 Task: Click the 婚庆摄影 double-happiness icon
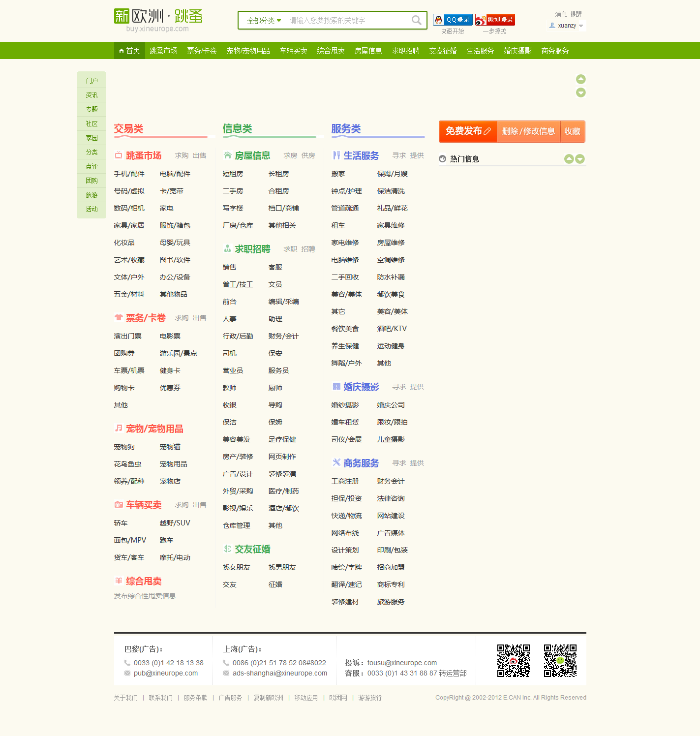336,387
